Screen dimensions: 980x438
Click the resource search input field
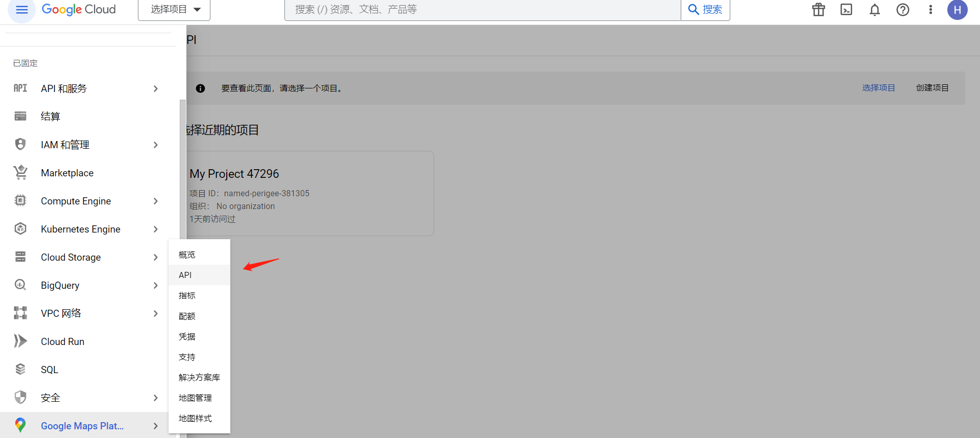483,10
